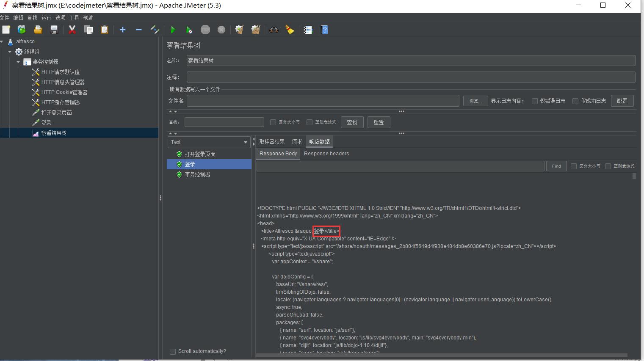Select HTTP Cookie管理器 in test tree
The image size is (644, 361).
[x=64, y=92]
